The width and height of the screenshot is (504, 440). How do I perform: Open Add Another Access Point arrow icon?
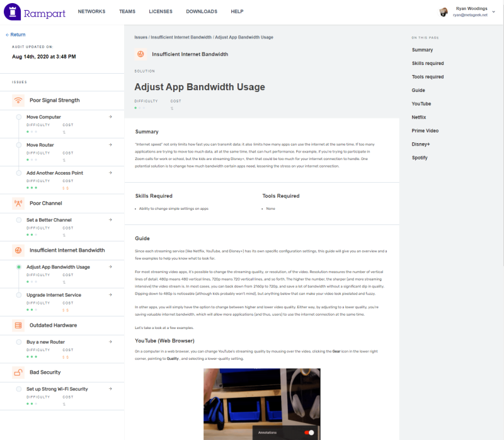pyautogui.click(x=110, y=173)
